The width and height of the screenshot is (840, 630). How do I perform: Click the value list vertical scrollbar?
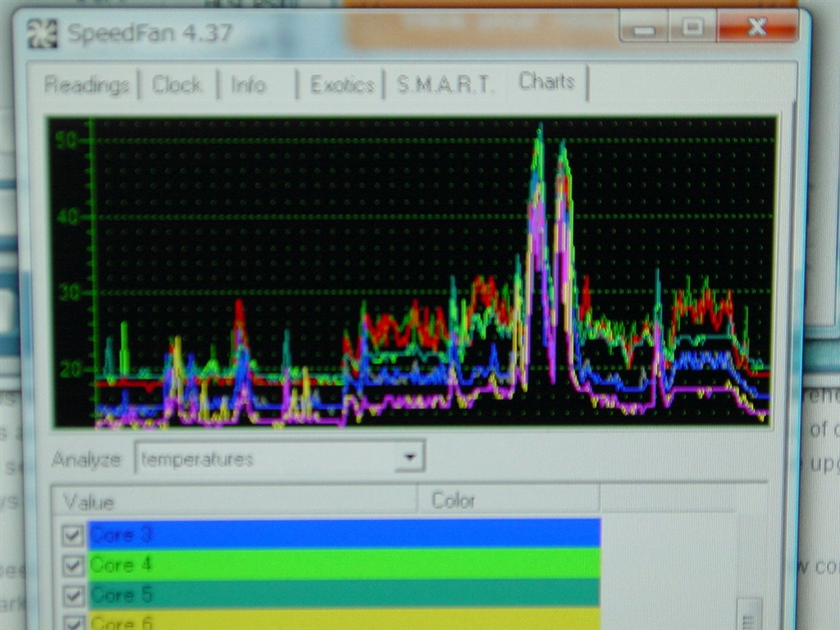tap(750, 614)
